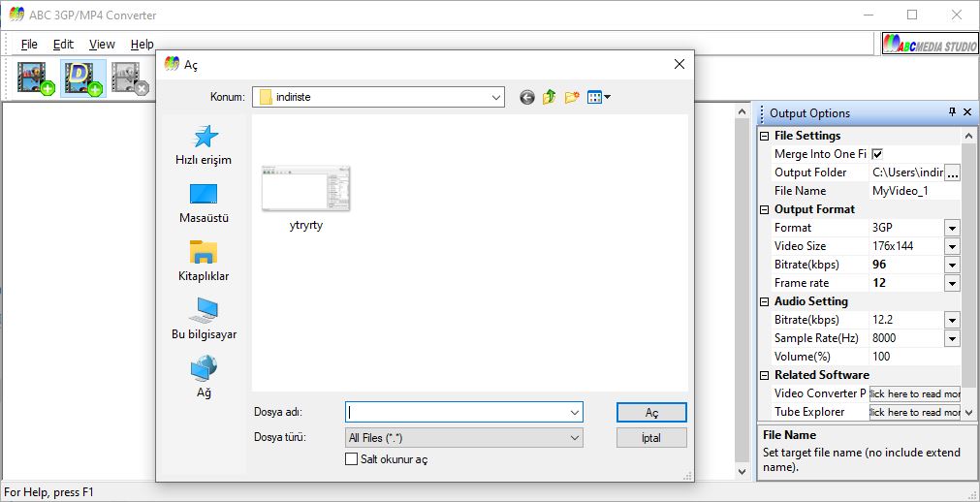This screenshot has height=502, width=980.
Task: Select Bu bilgisayar in the places bar
Action: click(204, 320)
